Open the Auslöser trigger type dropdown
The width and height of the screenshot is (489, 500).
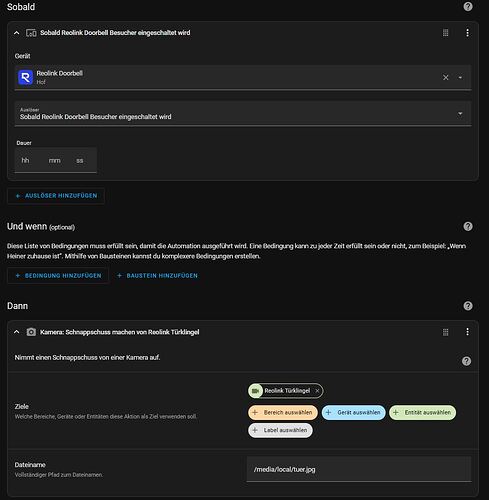point(243,113)
